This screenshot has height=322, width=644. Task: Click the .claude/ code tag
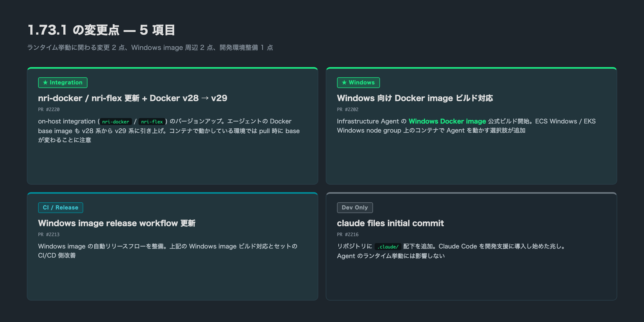coord(388,247)
